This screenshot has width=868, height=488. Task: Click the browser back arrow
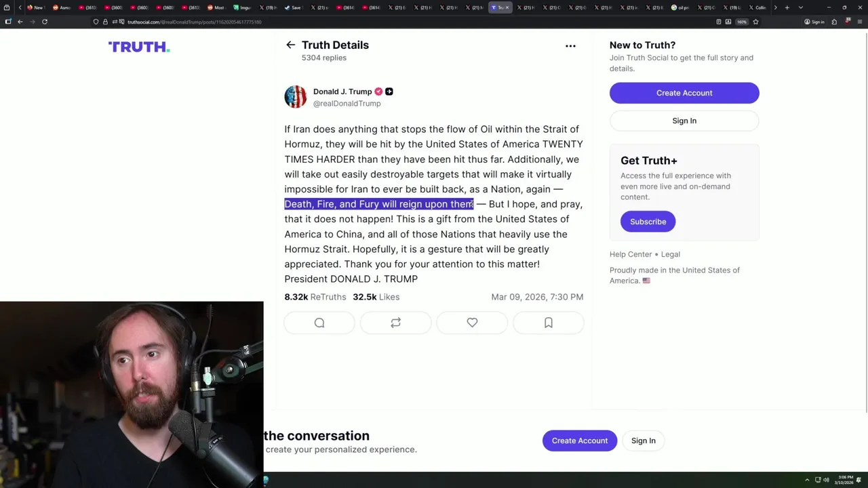point(20,22)
